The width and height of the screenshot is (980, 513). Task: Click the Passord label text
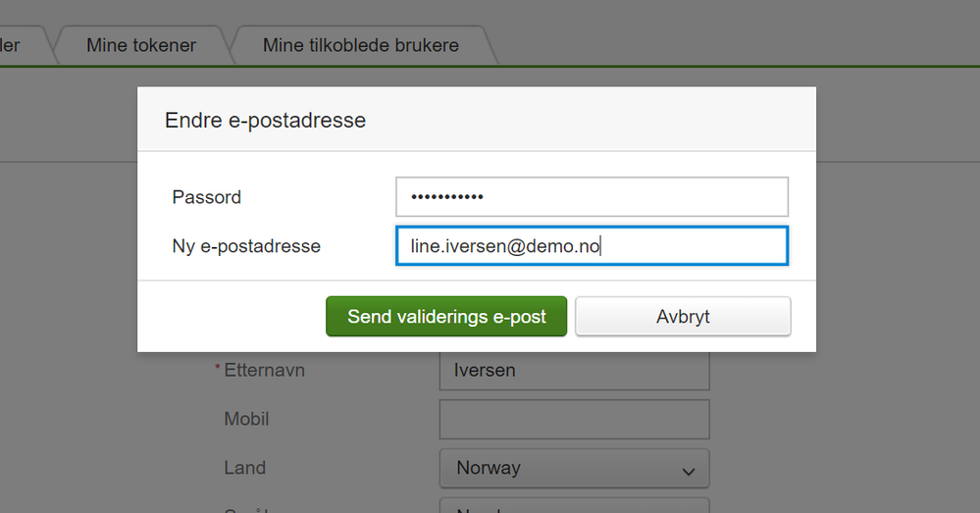click(206, 197)
